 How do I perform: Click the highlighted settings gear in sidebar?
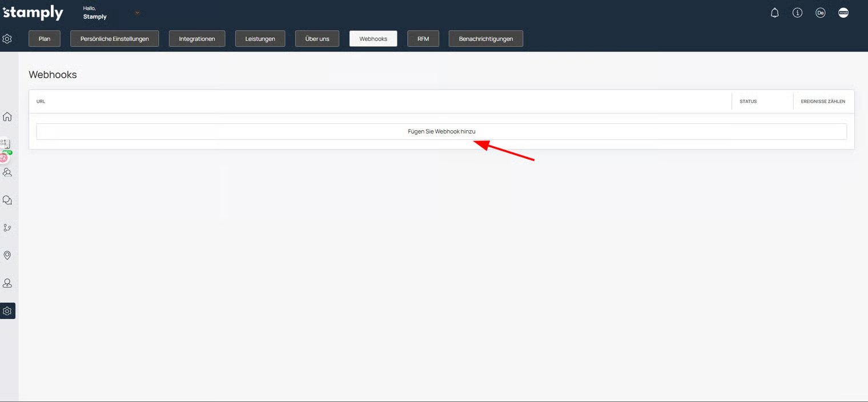point(7,311)
